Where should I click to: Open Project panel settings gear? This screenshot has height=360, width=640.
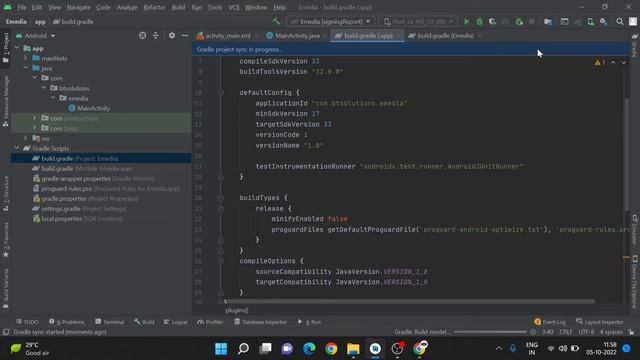tap(172, 36)
